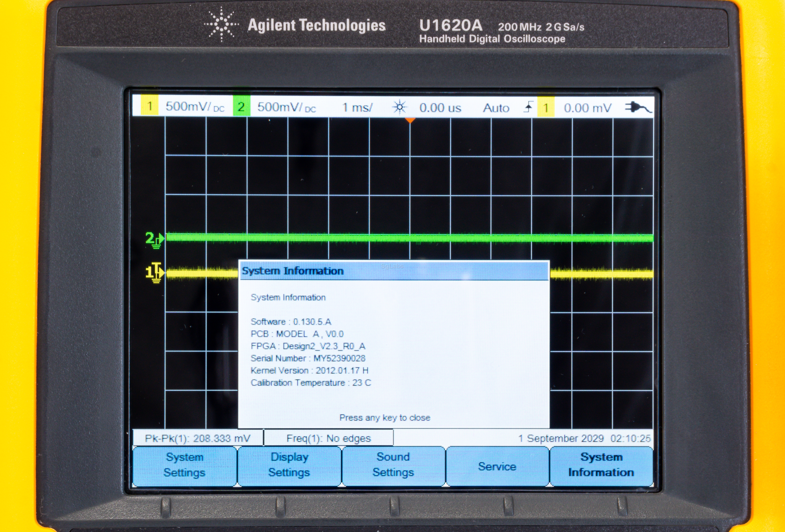Click the yellow channel 1 waveform trace
This screenshot has width=785, height=532.
(x=202, y=273)
